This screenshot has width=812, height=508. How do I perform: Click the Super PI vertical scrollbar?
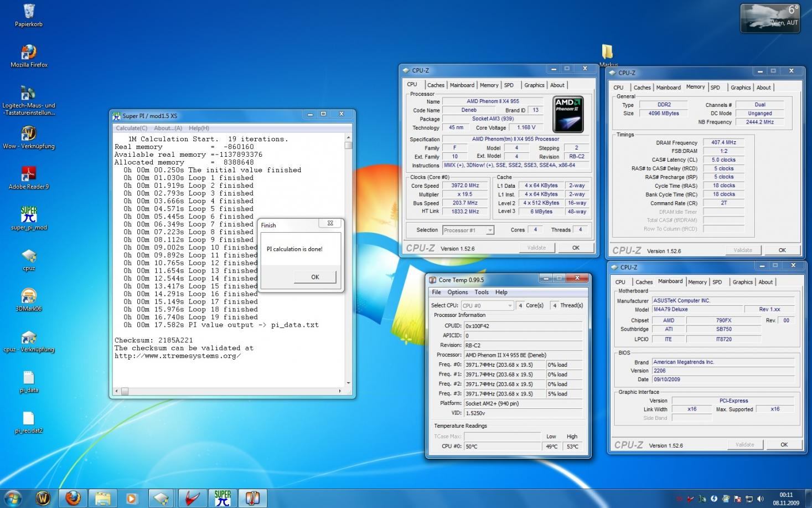point(348,260)
